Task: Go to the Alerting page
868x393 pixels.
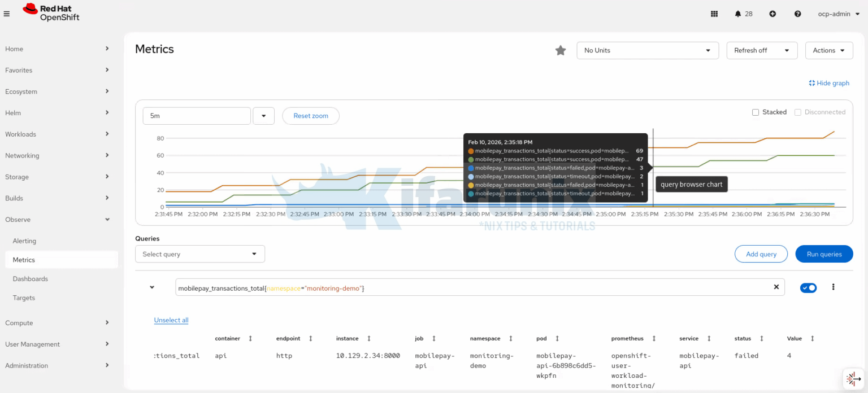Action: coord(24,241)
